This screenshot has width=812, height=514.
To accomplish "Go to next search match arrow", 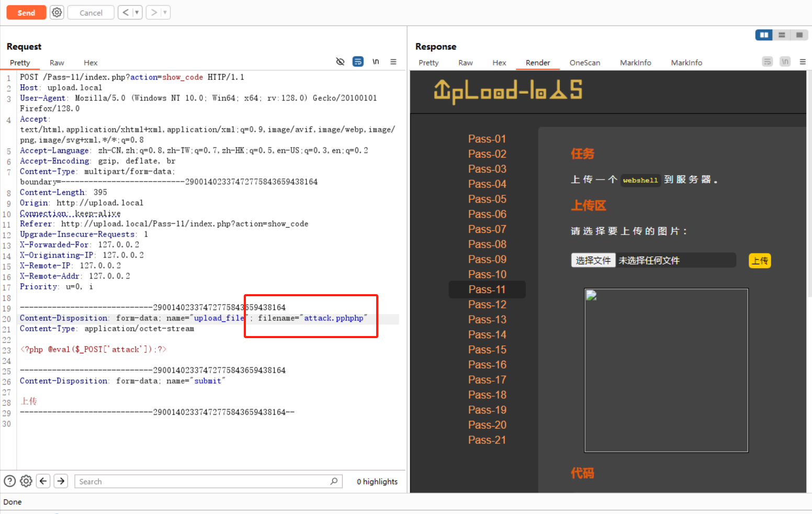I will pos(61,481).
